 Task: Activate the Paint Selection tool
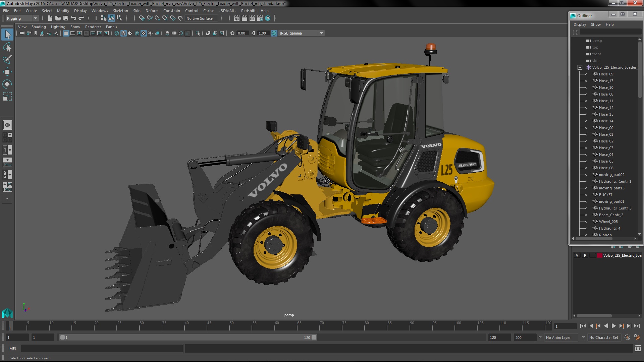pos(7,59)
